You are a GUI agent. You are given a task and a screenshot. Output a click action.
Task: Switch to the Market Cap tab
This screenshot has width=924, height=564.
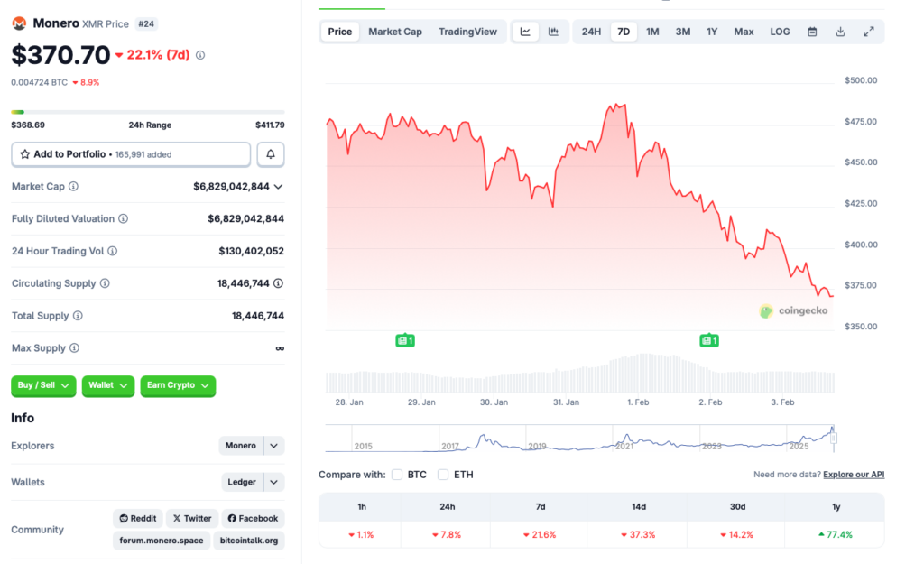(x=394, y=32)
